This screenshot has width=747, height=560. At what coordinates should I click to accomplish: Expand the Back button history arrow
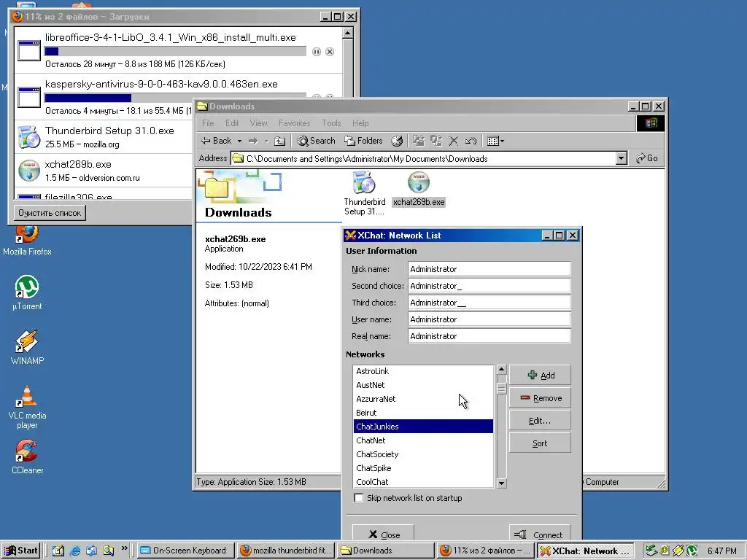click(239, 141)
